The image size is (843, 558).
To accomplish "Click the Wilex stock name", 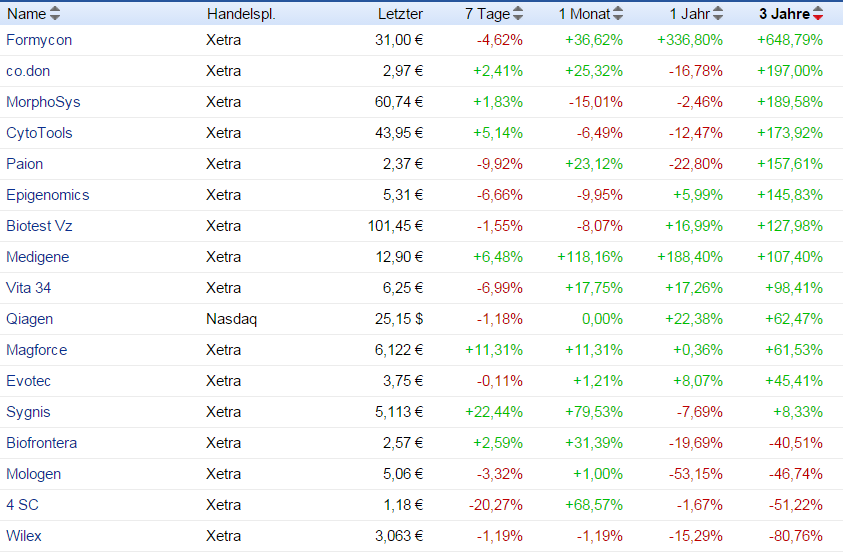I will [24, 536].
